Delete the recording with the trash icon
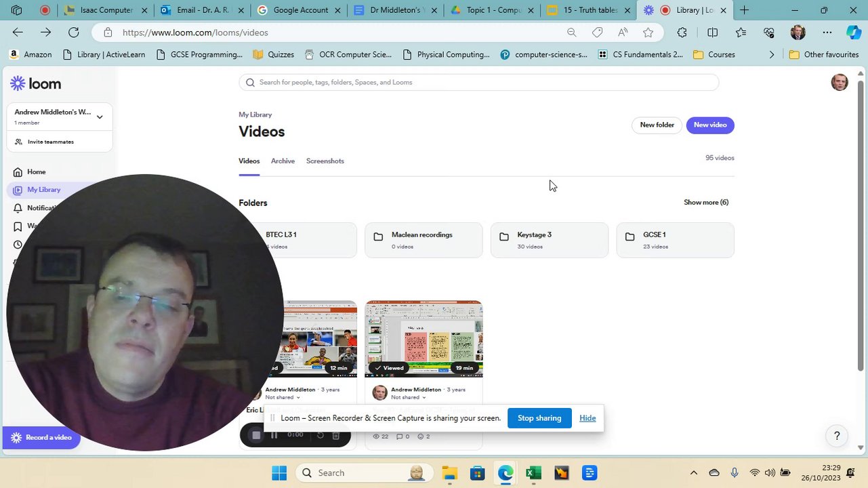Viewport: 868px width, 488px height. [x=335, y=435]
